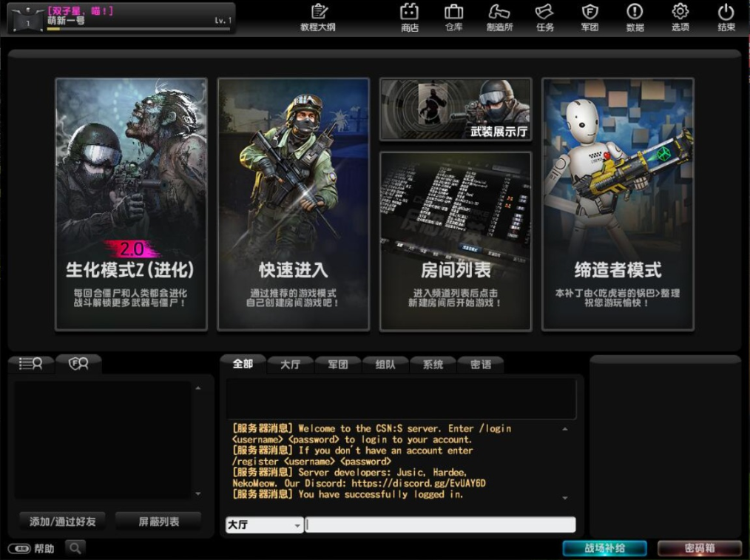This screenshot has height=560, width=750.
Task: Switch chat to the 组队 tab
Action: [x=385, y=365]
